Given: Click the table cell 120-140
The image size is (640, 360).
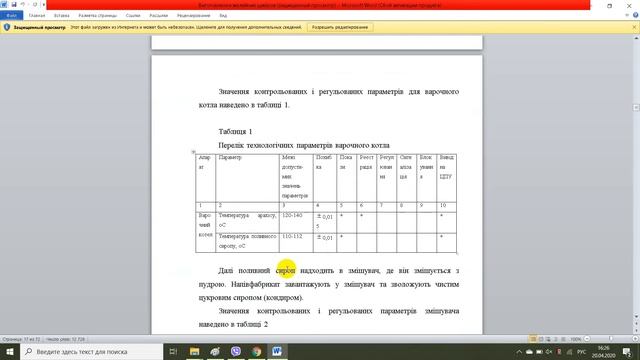Looking at the screenshot, I should [x=296, y=222].
